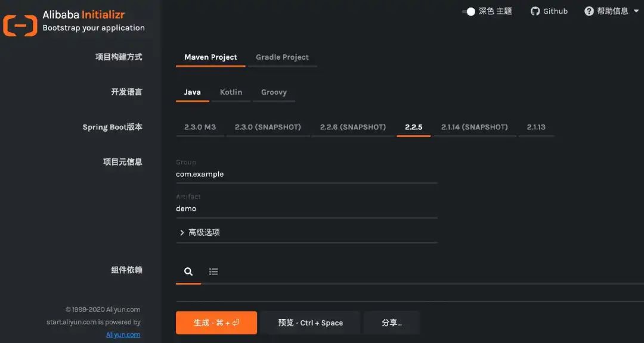Click the Alibaba Initializr logo icon

pos(20,26)
